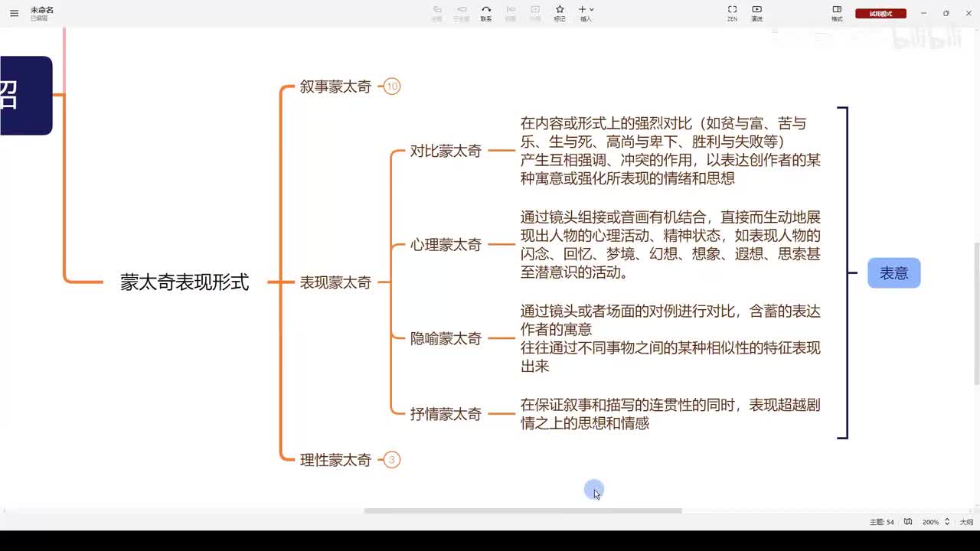Viewport: 980px width, 551px height.
Task: Click the vertical scrollbar thumb
Action: 977,314
